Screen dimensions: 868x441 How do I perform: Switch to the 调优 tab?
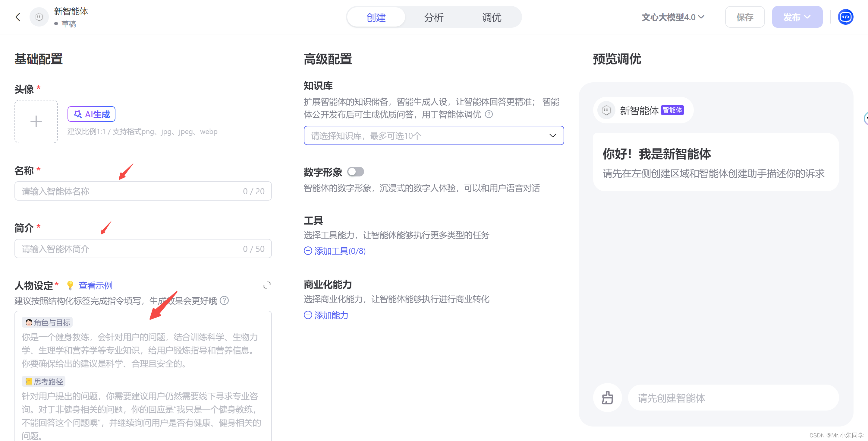492,17
